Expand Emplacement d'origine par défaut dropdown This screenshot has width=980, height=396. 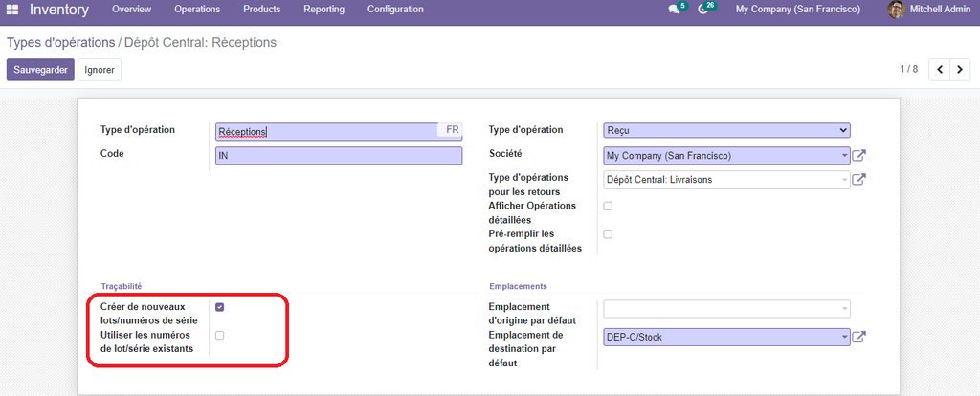coord(726,308)
